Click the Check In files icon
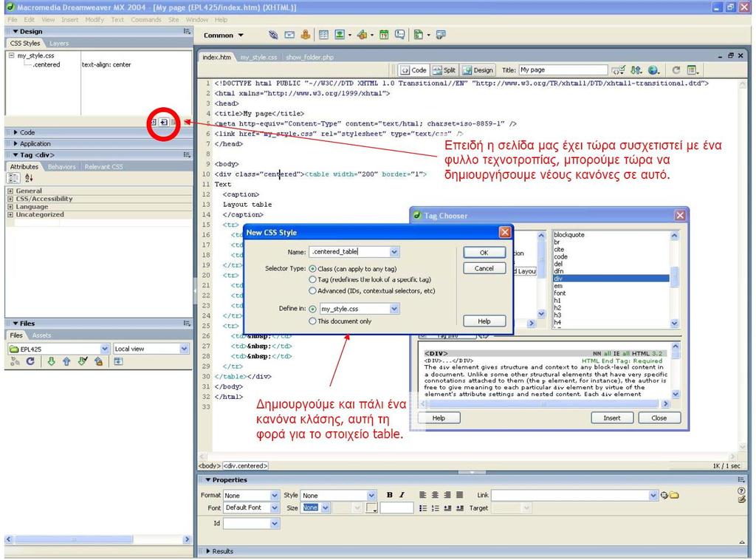 pos(98,361)
